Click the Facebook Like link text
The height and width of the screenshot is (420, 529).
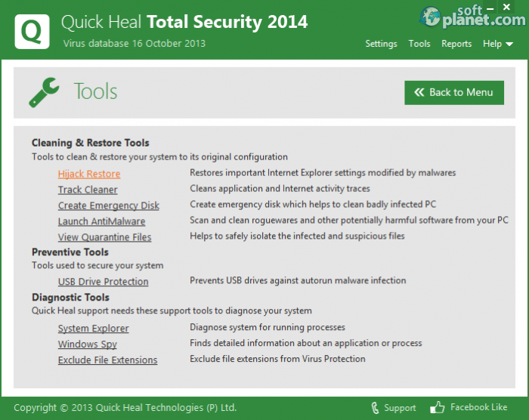point(478,407)
